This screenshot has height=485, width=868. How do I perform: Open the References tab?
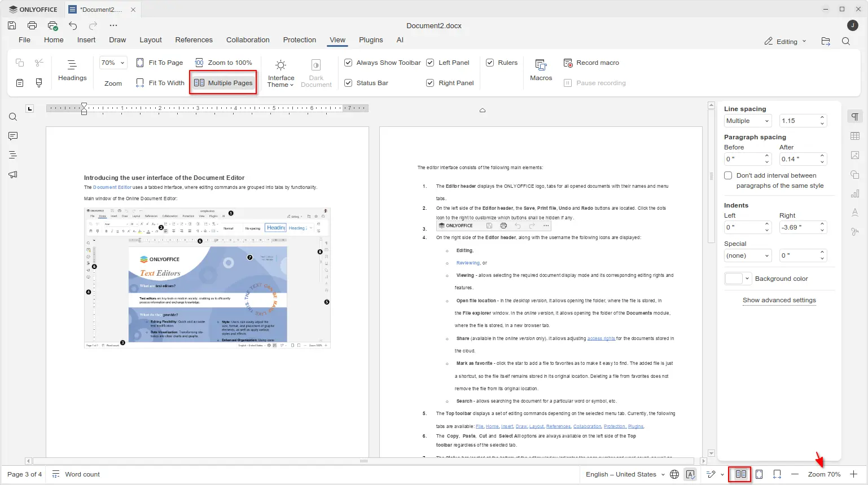[x=194, y=40]
